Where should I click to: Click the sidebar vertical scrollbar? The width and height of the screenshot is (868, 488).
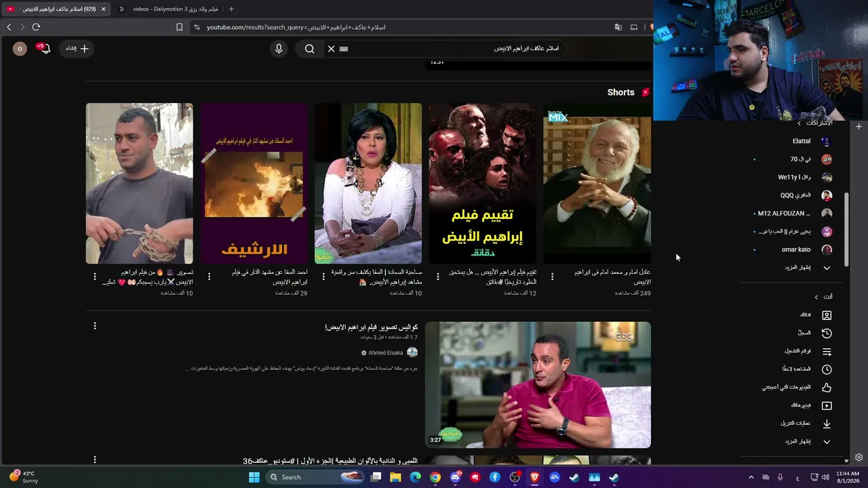846,229
